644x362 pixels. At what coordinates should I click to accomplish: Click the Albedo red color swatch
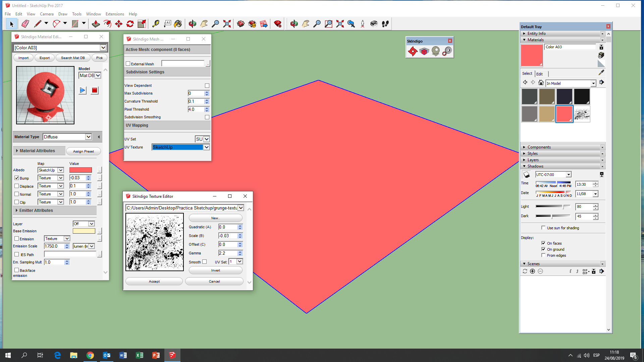click(x=80, y=170)
